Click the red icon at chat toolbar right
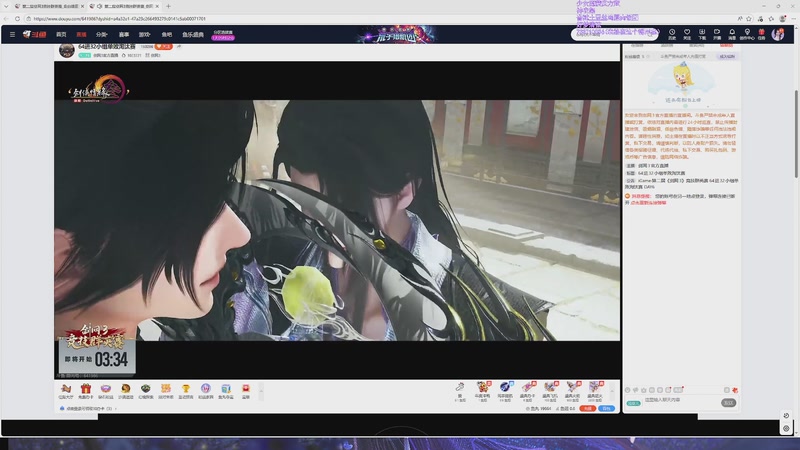 735,390
